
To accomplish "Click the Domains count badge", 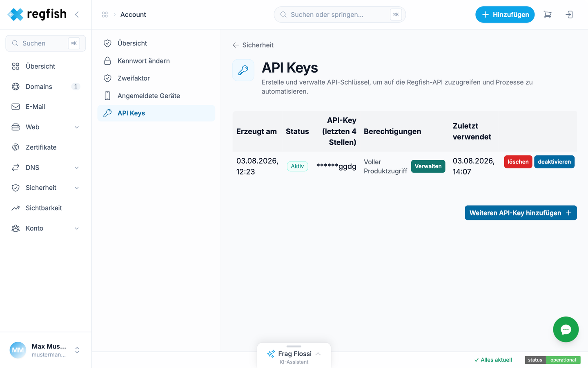I will 76,86.
